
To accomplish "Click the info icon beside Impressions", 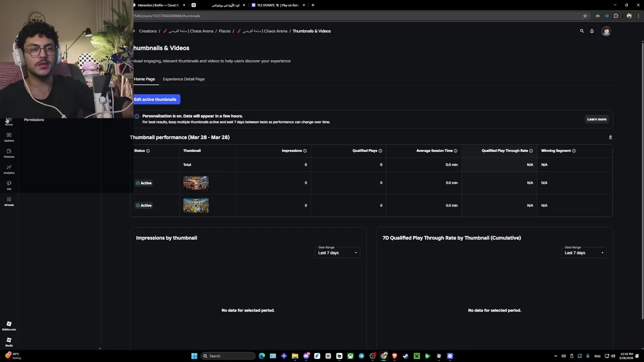I will pyautogui.click(x=305, y=151).
